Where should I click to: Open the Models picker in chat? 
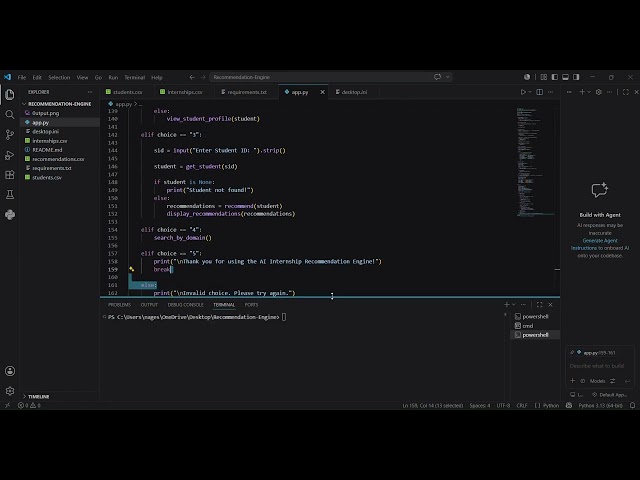pos(597,381)
